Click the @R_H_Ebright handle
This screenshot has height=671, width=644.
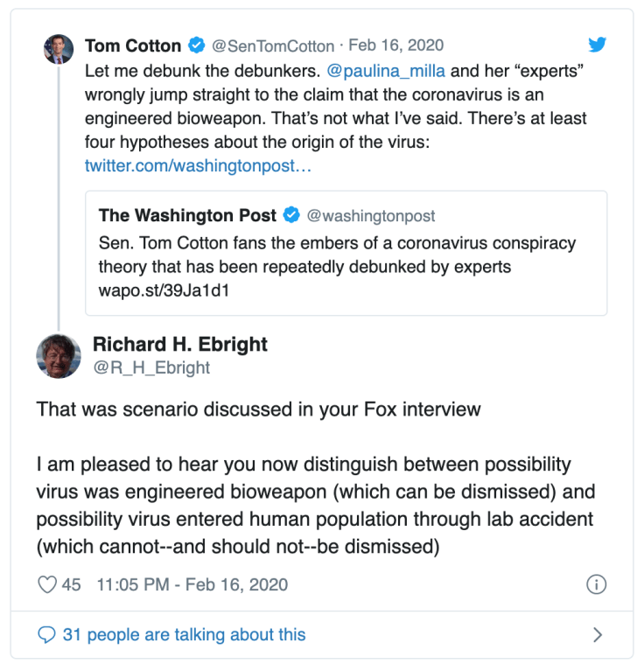(151, 368)
